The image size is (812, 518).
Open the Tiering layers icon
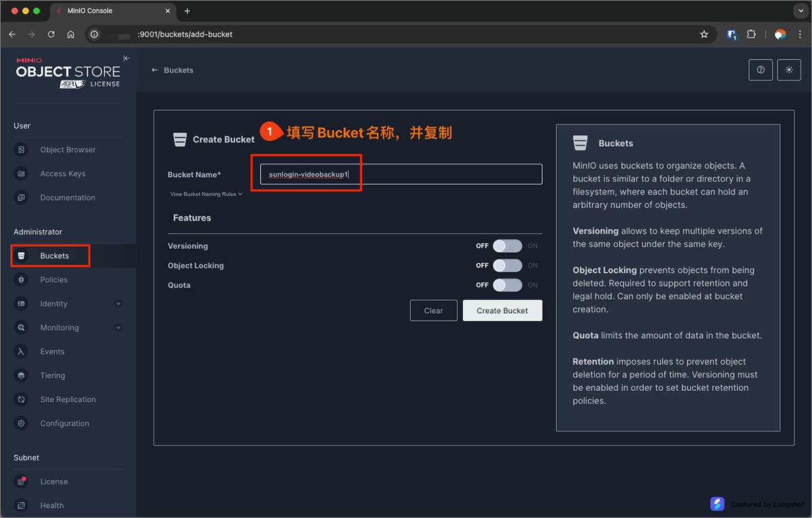[22, 375]
